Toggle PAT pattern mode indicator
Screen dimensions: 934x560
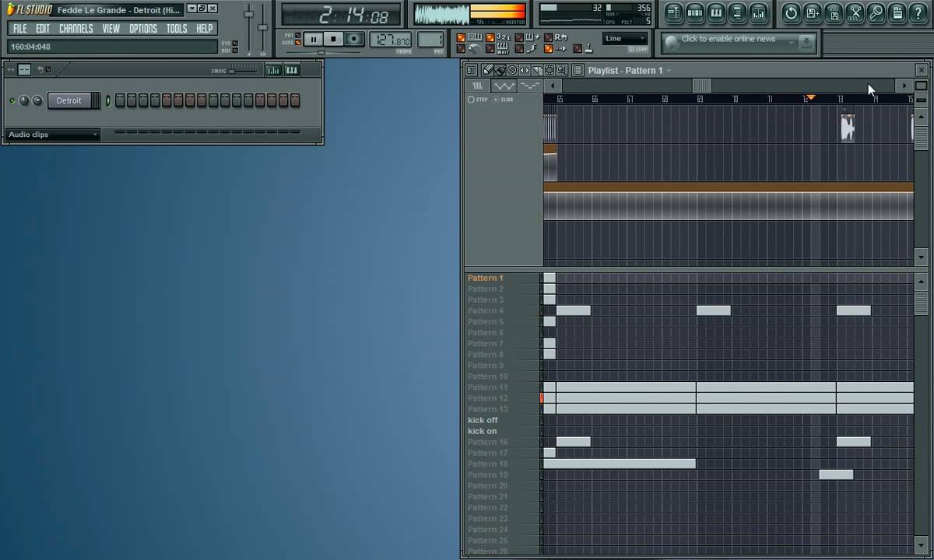pyautogui.click(x=297, y=35)
